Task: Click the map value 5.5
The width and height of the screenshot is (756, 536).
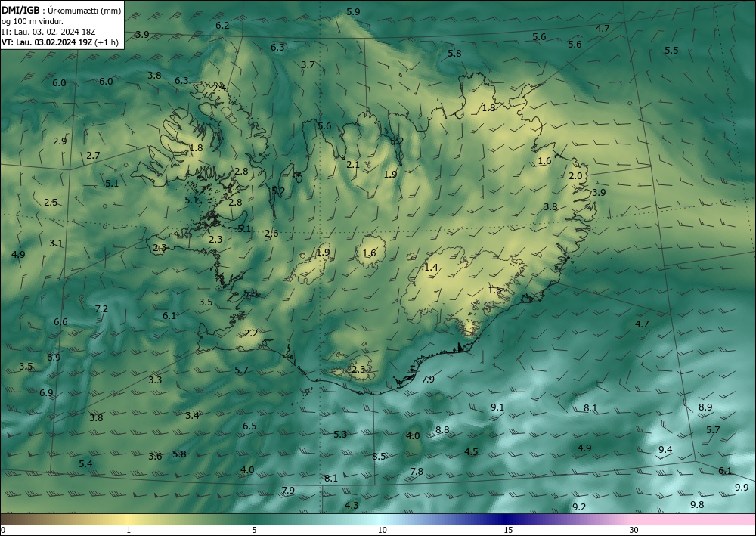Action: pos(671,50)
